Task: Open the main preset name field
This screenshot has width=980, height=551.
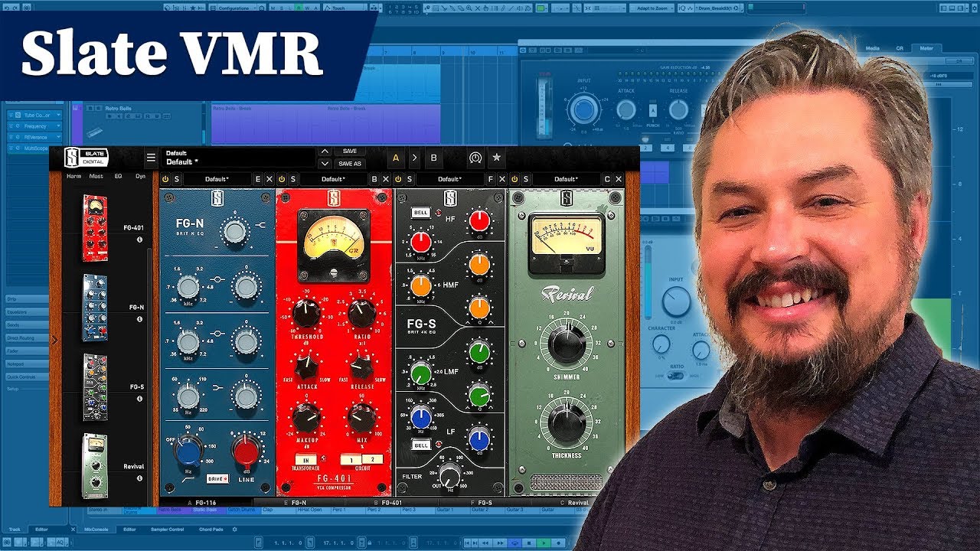Action: (x=237, y=158)
